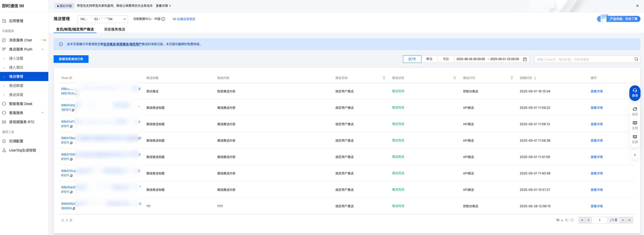This screenshot has width=644, height=235.
Task: Select the 近7天 time range
Action: pyautogui.click(x=412, y=59)
